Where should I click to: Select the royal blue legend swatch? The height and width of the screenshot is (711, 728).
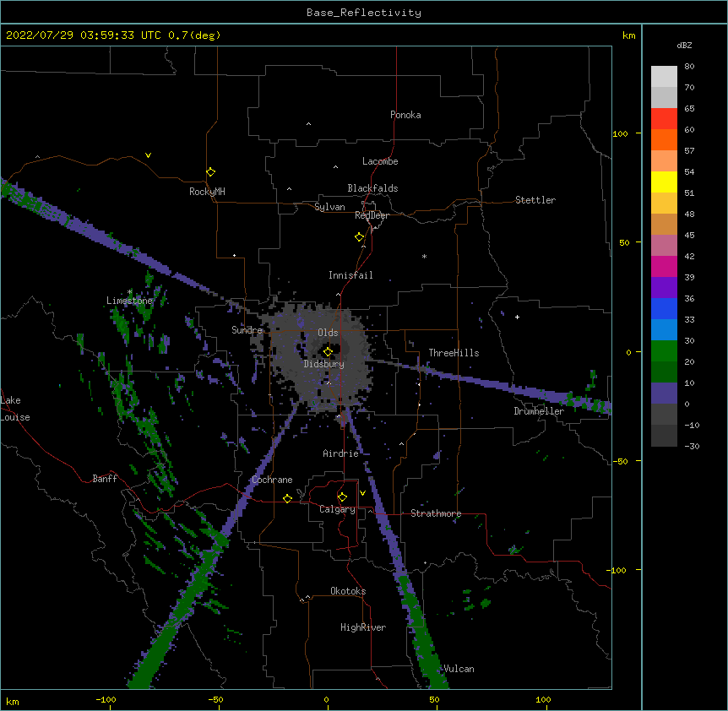coord(664,308)
